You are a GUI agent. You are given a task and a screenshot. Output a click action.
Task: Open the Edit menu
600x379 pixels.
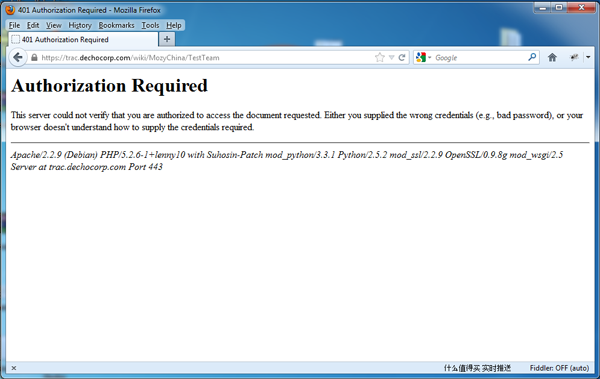pos(33,25)
